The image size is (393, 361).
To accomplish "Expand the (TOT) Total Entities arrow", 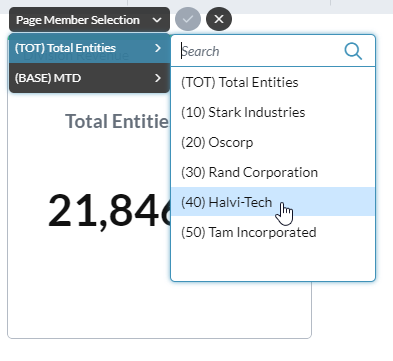I will (158, 48).
